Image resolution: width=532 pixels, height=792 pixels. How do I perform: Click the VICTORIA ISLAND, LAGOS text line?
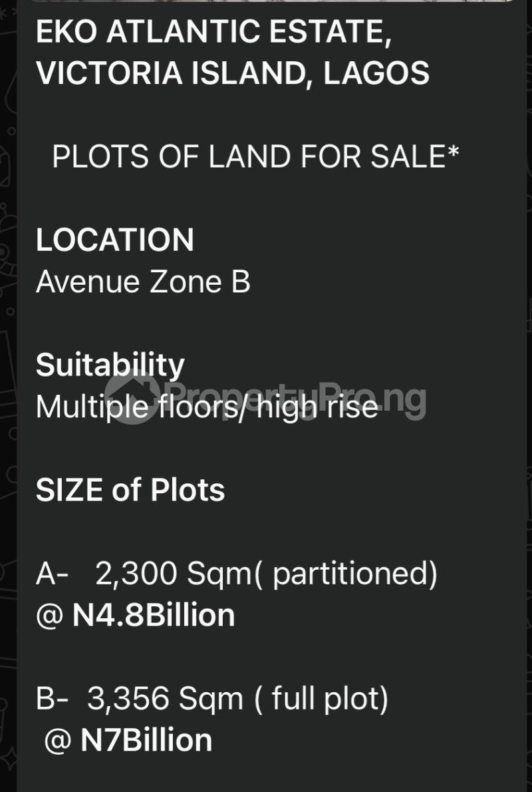click(233, 73)
